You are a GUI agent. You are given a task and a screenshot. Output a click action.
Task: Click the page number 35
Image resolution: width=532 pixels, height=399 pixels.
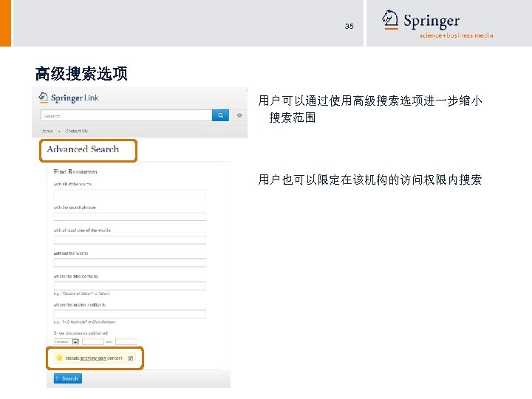tap(349, 26)
